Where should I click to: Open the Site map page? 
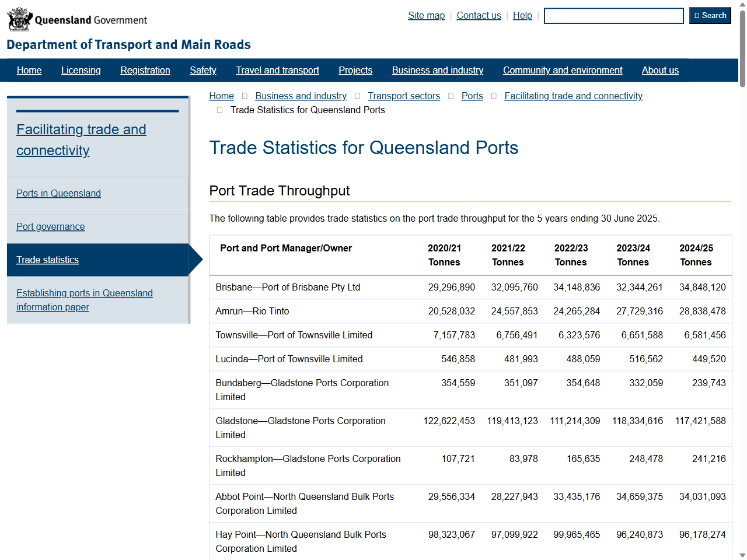point(426,15)
